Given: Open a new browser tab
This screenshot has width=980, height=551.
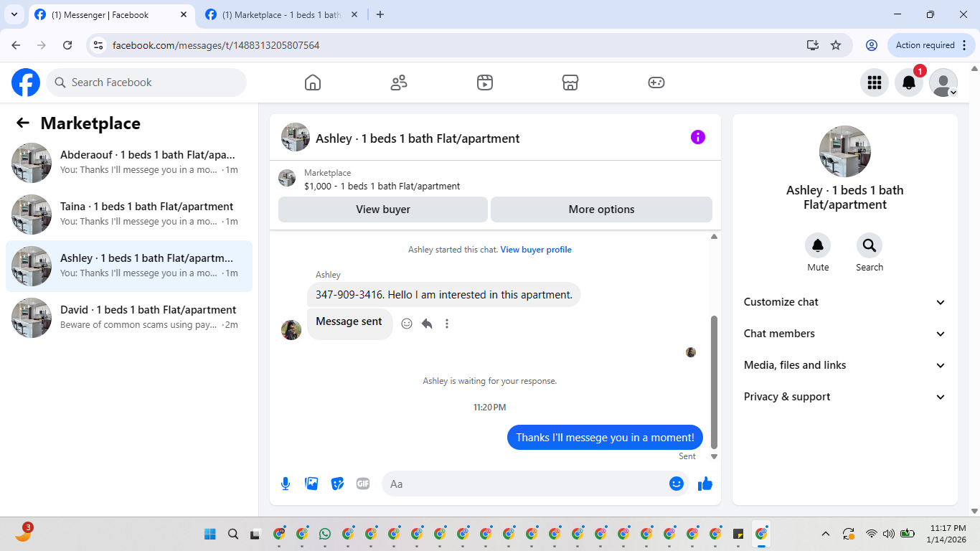Looking at the screenshot, I should (x=380, y=14).
